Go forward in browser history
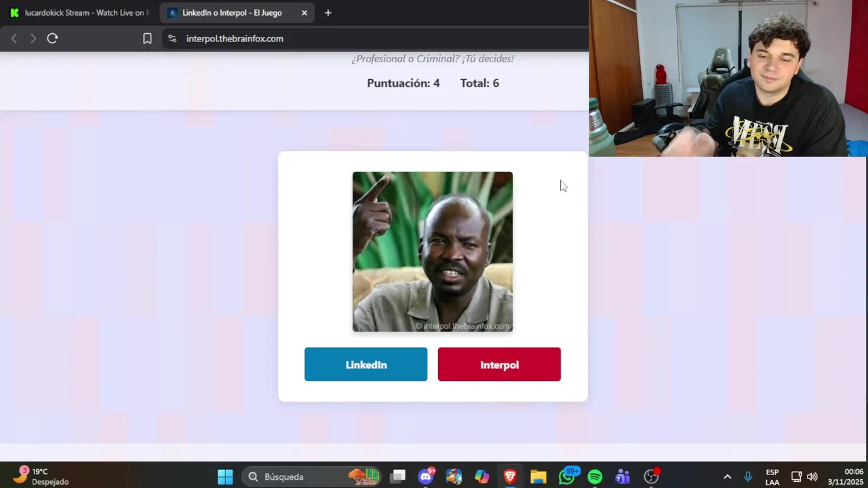The width and height of the screenshot is (868, 488). tap(33, 39)
